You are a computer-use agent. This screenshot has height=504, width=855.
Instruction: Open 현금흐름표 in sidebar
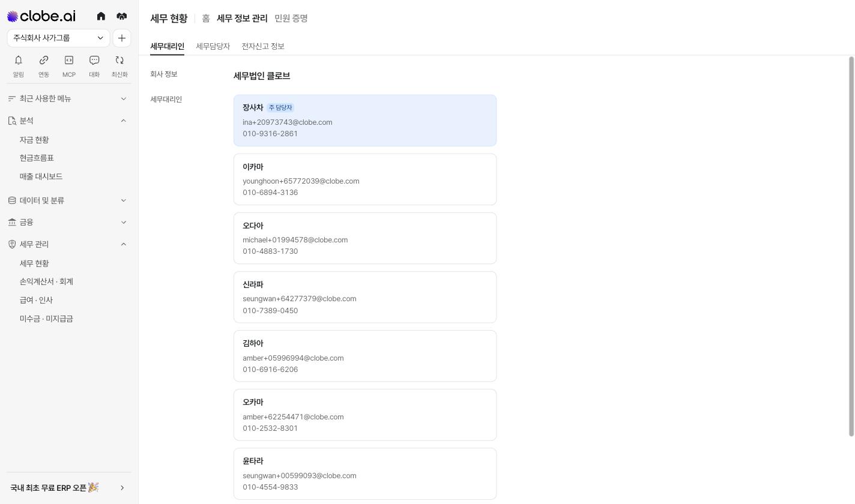37,158
